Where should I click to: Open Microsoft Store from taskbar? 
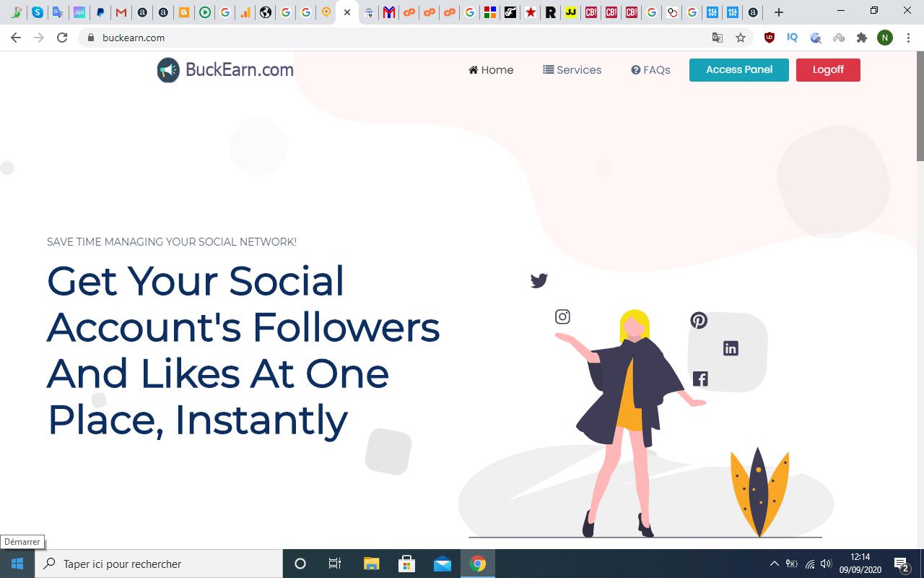click(x=406, y=564)
